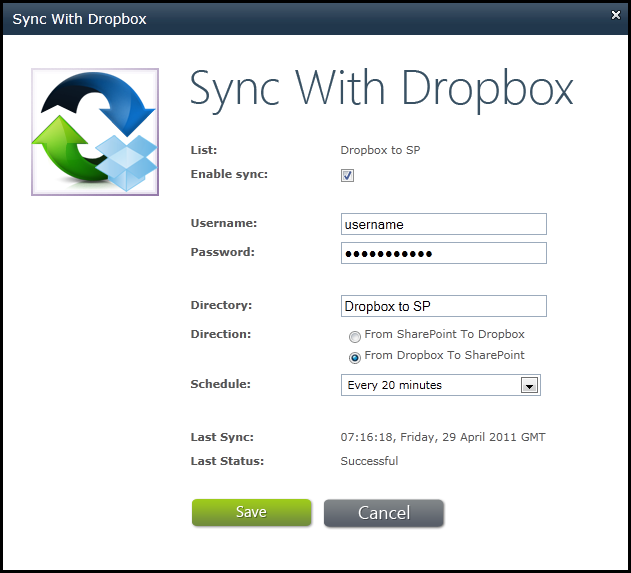631x573 pixels.
Task: Click the Dropbox to SP list value
Action: [x=380, y=150]
